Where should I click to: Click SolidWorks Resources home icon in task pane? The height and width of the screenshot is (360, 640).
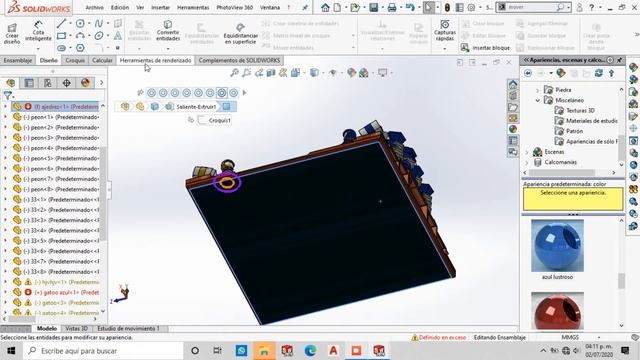pyautogui.click(x=513, y=84)
